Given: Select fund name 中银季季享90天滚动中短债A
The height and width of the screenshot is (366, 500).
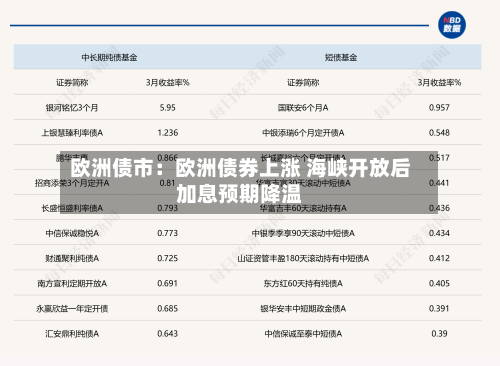Looking at the screenshot, I should pyautogui.click(x=303, y=233).
